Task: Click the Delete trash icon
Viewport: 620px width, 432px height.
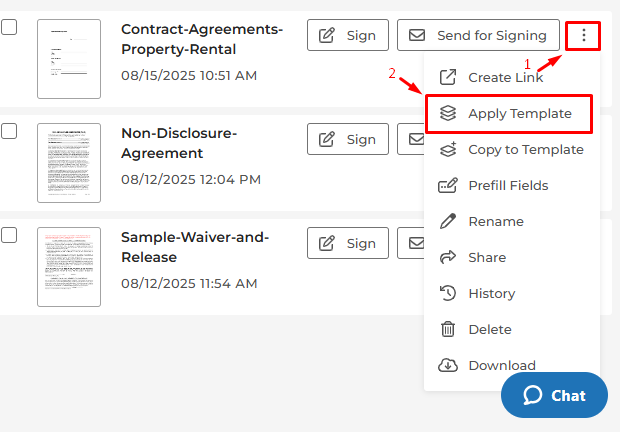Action: tap(449, 329)
